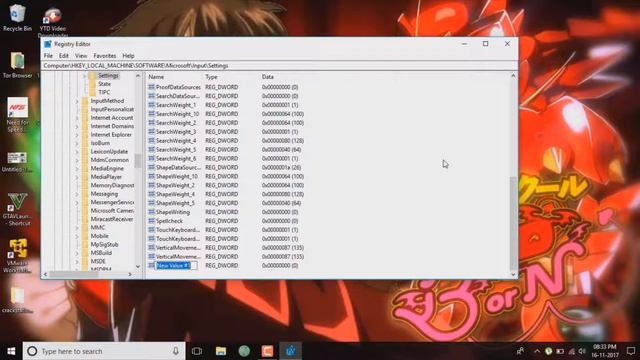Viewport: 640px width, 360px height.
Task: Select the GTAVLauncher shortcut desktop icon
Action: 17,209
